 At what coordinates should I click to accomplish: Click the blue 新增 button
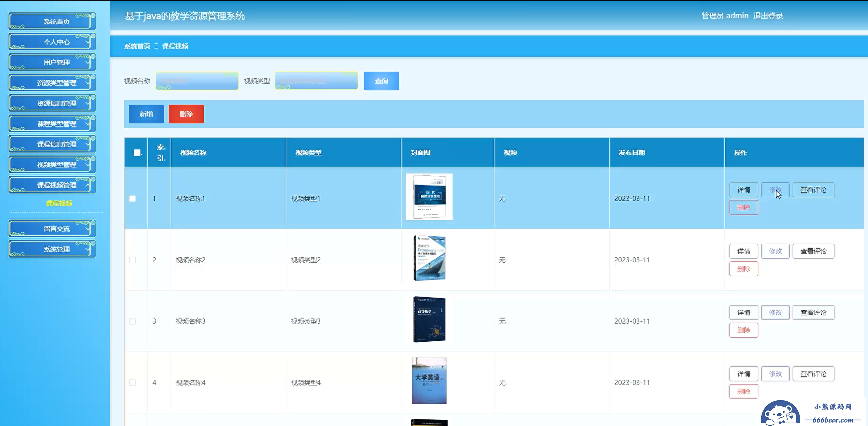tap(146, 114)
